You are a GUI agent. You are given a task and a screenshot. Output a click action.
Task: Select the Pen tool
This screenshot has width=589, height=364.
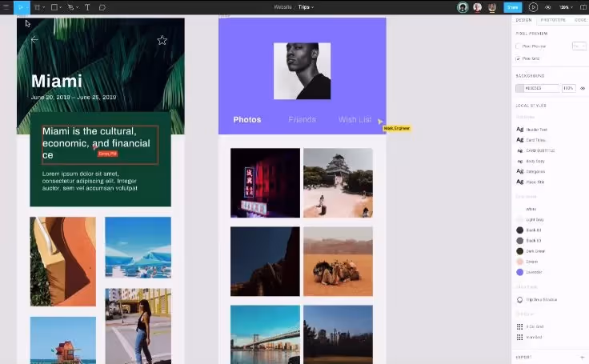point(70,7)
